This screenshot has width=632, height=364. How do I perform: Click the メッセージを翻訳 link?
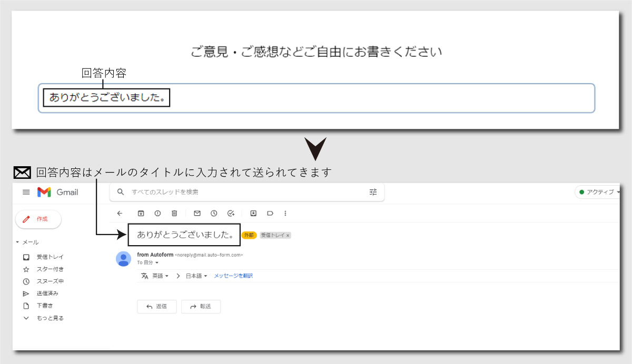(x=233, y=276)
